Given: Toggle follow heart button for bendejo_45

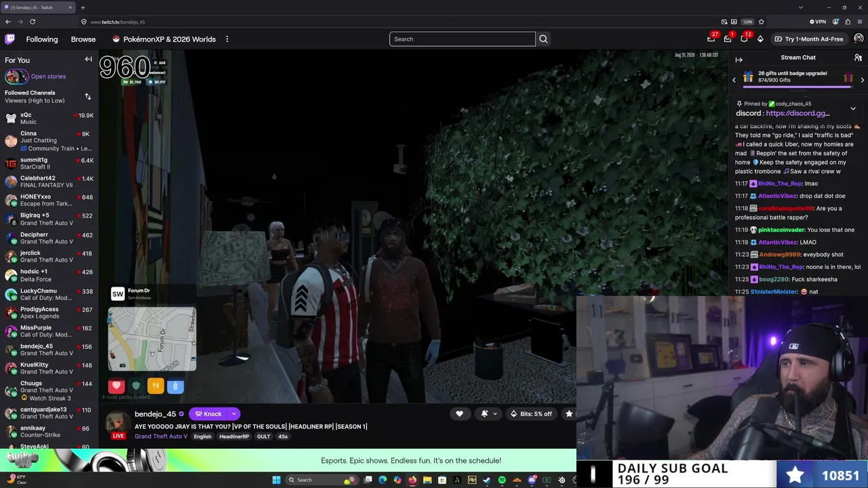Looking at the screenshot, I should [x=459, y=414].
